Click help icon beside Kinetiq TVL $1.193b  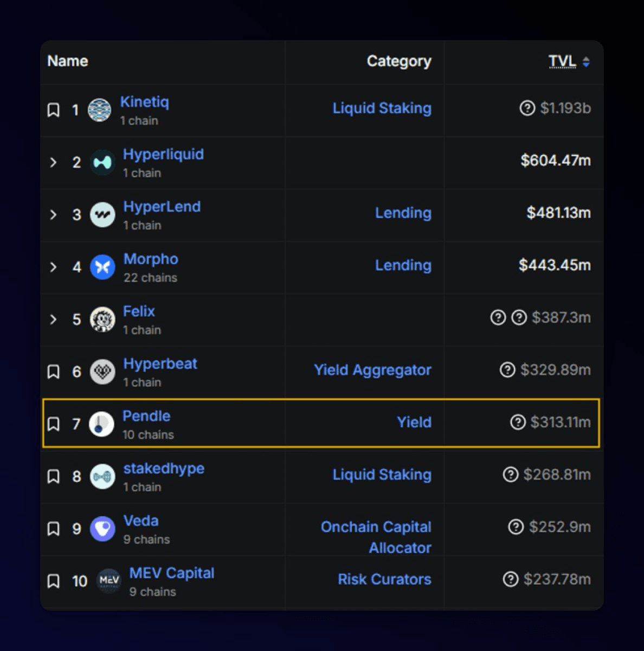[527, 108]
